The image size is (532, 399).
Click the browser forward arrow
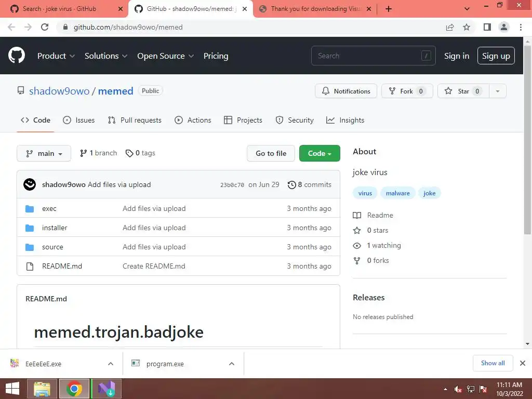28,27
